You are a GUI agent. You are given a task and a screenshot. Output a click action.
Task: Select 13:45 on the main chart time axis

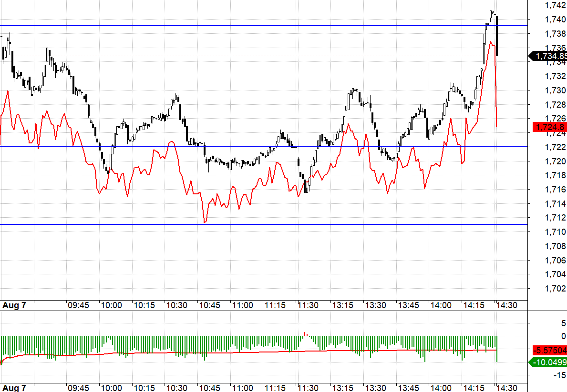pos(410,305)
